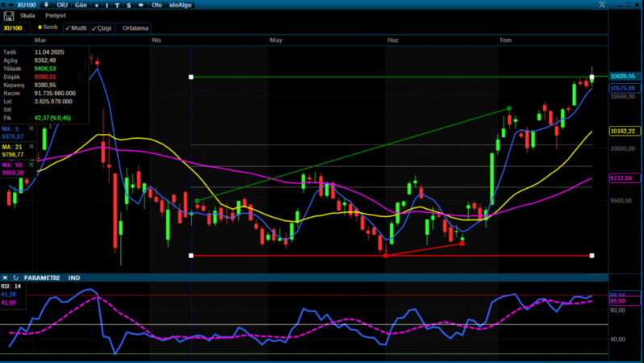Click the Yüksek value 9406,53
644x363 pixels.
[x=45, y=69]
